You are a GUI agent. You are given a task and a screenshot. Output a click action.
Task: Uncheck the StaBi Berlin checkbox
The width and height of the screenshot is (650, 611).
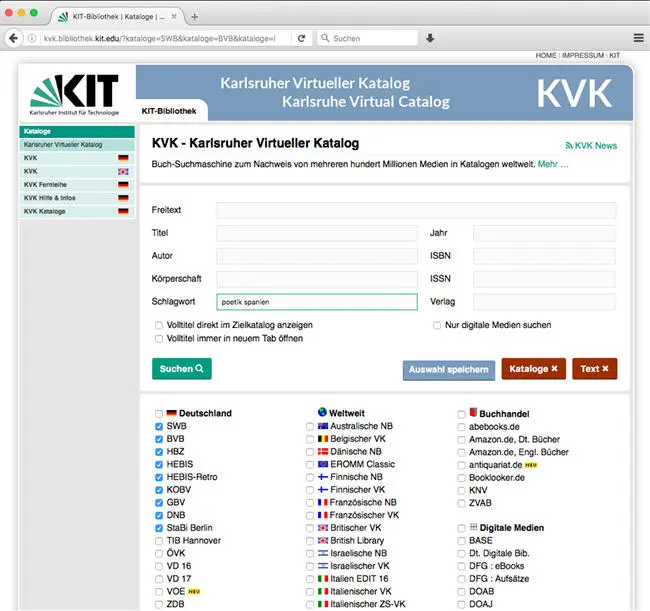pyautogui.click(x=159, y=528)
